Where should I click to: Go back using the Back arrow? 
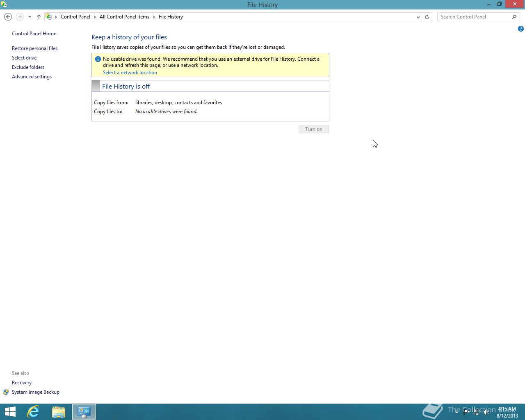point(8,17)
